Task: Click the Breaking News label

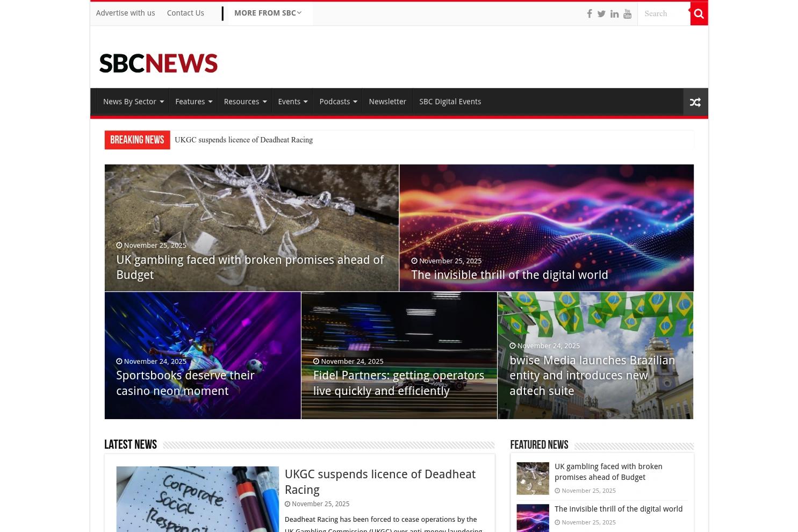Action: [x=137, y=140]
